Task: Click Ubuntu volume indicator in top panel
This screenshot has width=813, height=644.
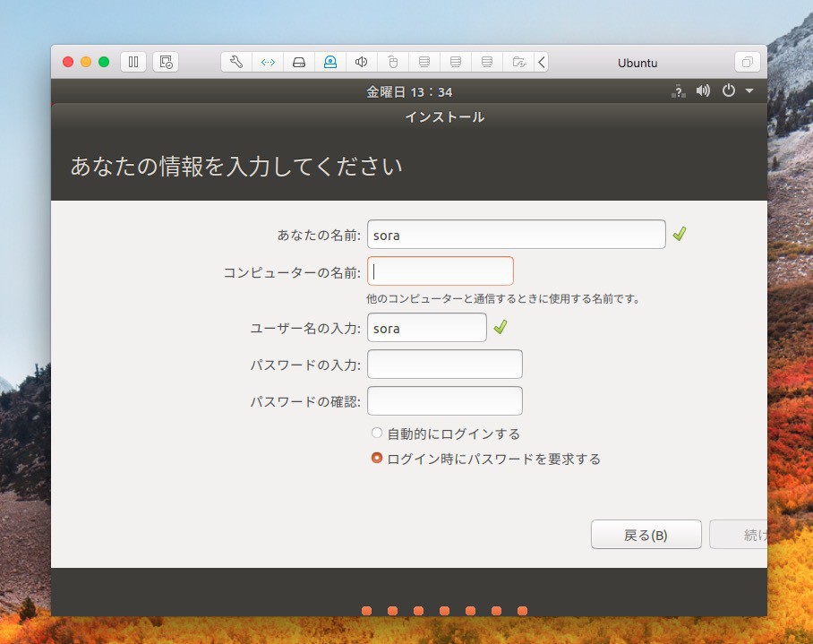Action: 703,91
